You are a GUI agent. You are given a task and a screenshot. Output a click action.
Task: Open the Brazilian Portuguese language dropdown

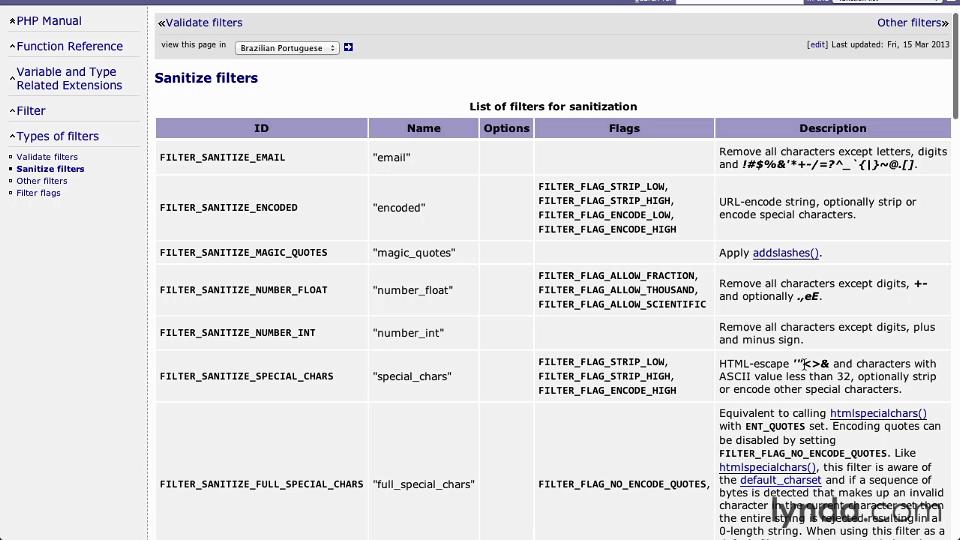[x=287, y=48]
